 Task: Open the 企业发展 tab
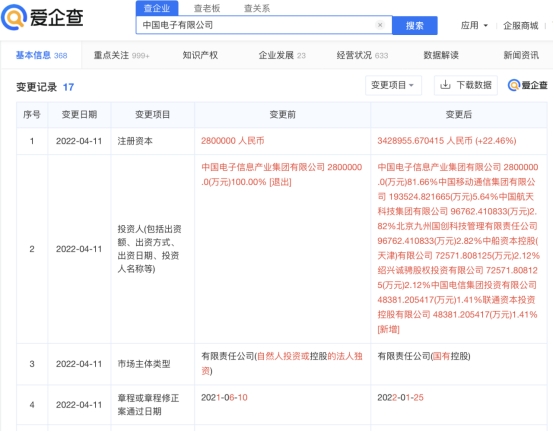tap(282, 55)
